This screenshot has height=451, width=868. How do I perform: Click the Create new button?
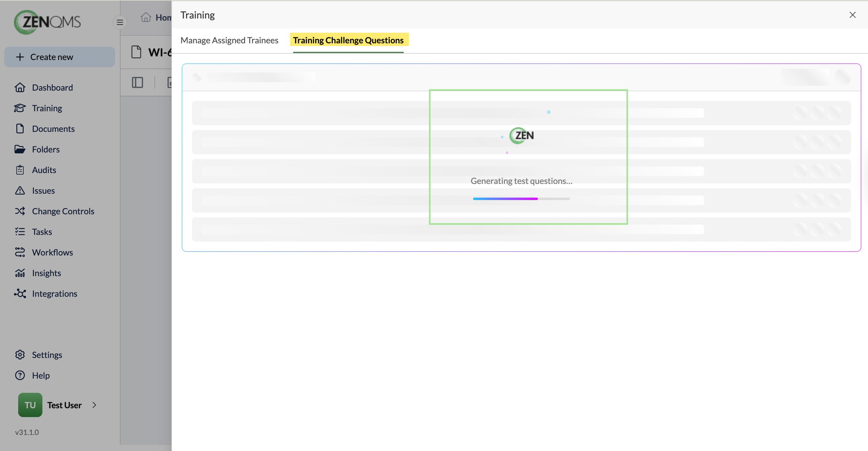pos(59,57)
